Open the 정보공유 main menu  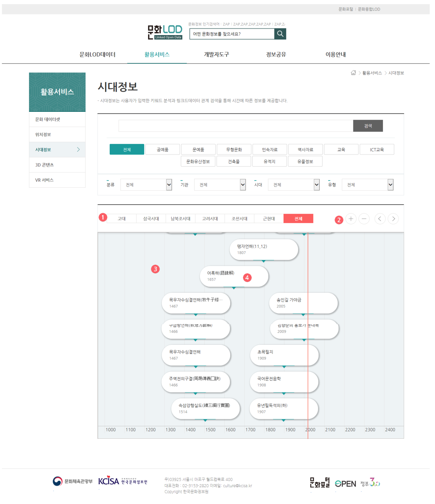point(276,54)
